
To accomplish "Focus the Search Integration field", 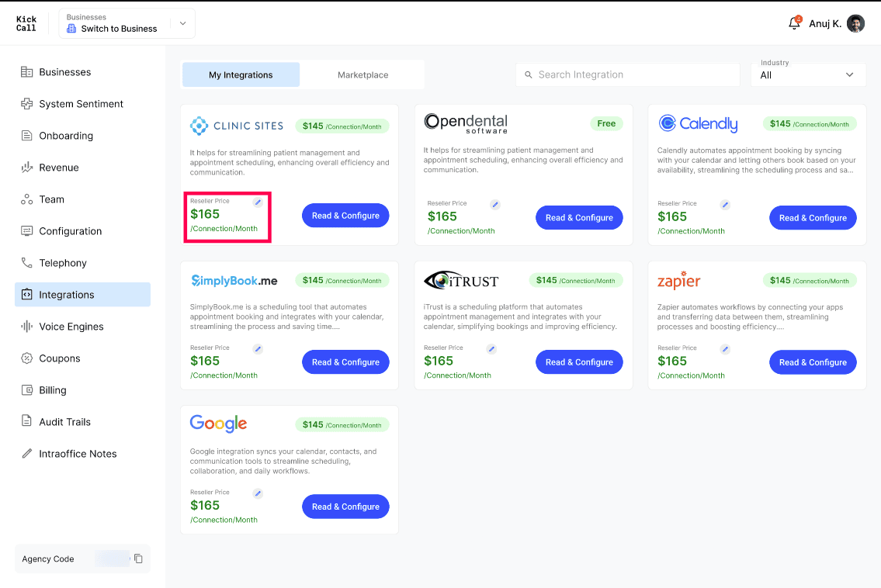I will pos(628,74).
